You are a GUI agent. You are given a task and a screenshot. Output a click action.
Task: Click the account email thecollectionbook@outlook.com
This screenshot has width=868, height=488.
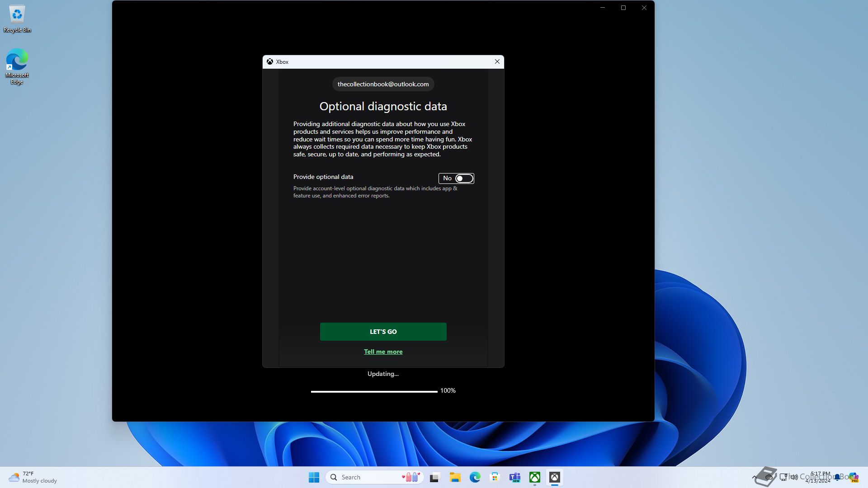pos(383,84)
